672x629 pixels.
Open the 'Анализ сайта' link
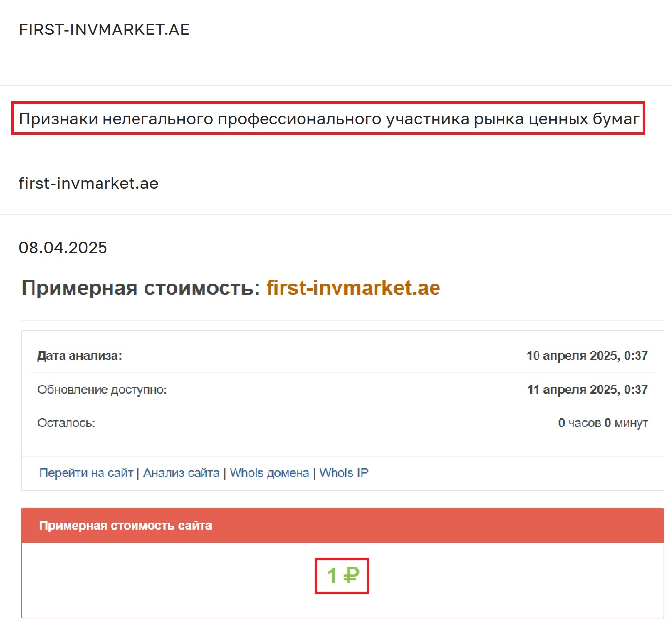(x=181, y=473)
